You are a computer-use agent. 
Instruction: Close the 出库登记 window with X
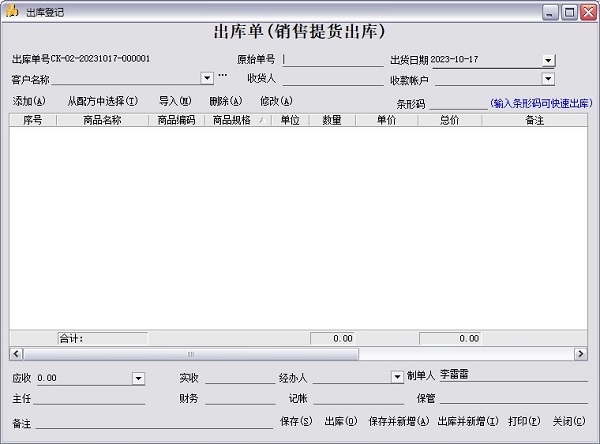point(589,13)
